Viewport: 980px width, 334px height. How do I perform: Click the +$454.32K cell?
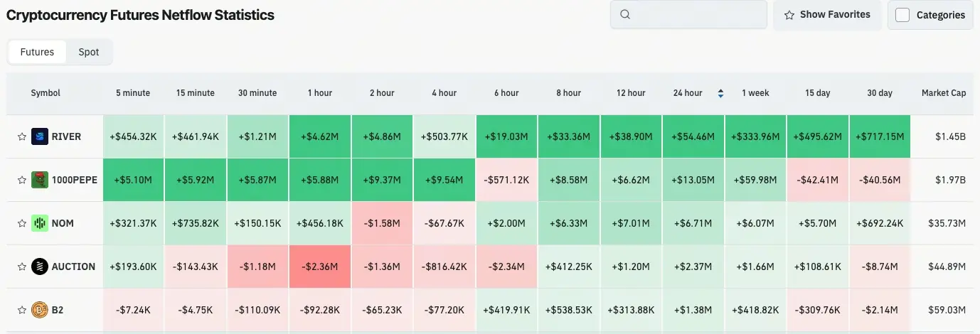(133, 136)
